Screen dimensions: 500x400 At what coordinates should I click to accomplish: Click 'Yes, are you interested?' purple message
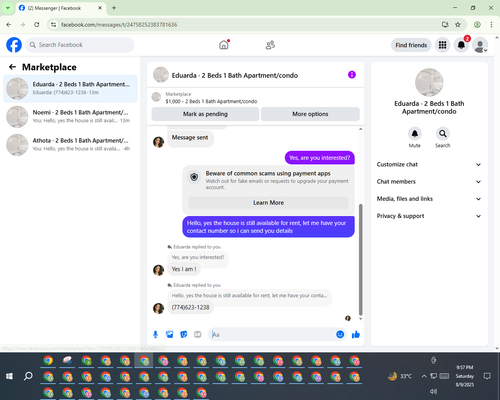(320, 158)
